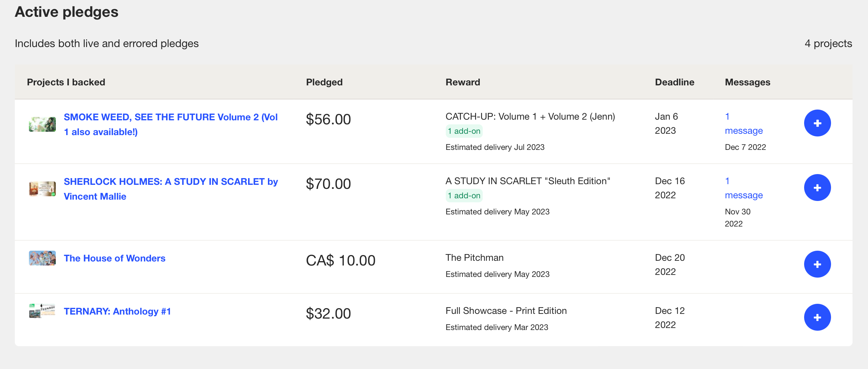Click Full Showcase - Print Edition reward text
This screenshot has height=369, width=868.
point(506,311)
